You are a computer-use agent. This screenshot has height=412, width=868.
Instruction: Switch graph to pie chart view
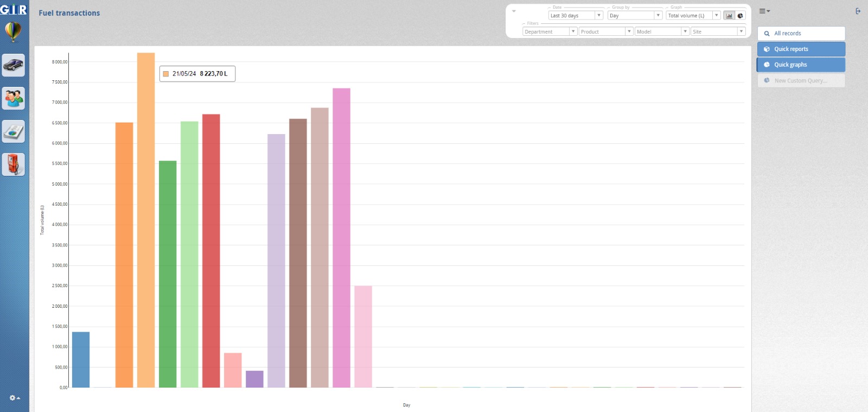[740, 16]
